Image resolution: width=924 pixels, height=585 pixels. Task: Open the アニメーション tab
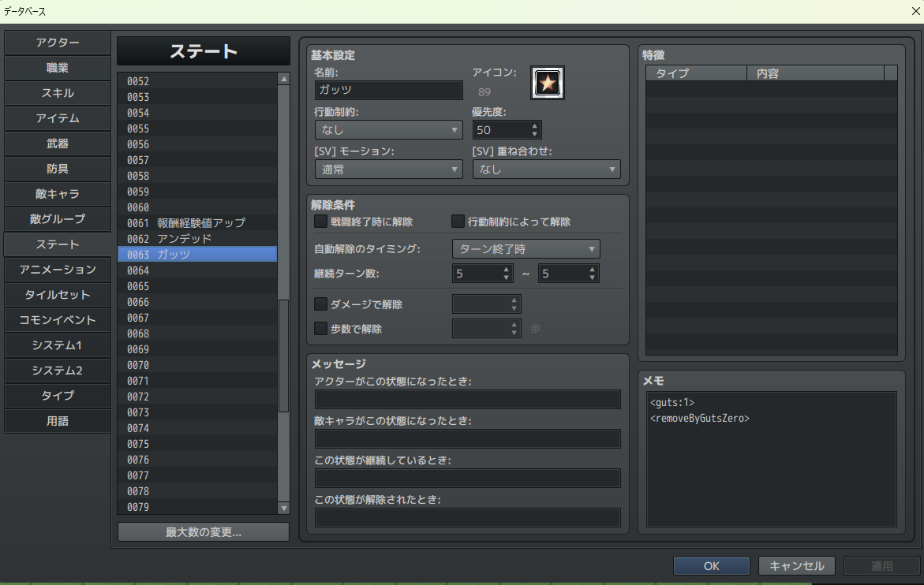click(x=57, y=270)
